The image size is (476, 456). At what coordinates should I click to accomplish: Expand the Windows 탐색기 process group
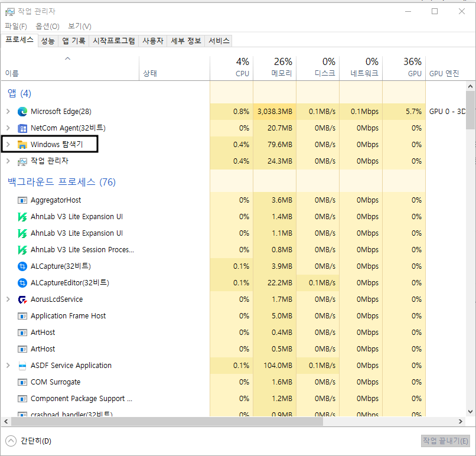(x=8, y=144)
